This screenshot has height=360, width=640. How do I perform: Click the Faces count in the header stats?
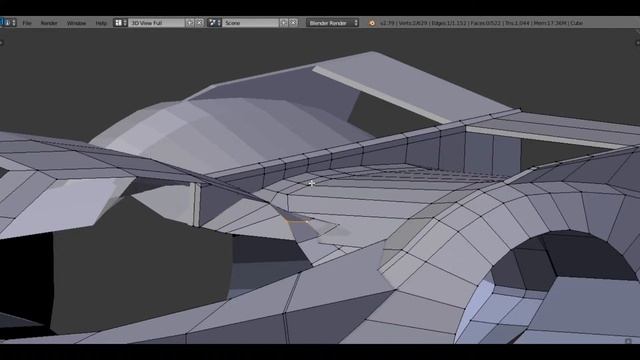coord(485,23)
